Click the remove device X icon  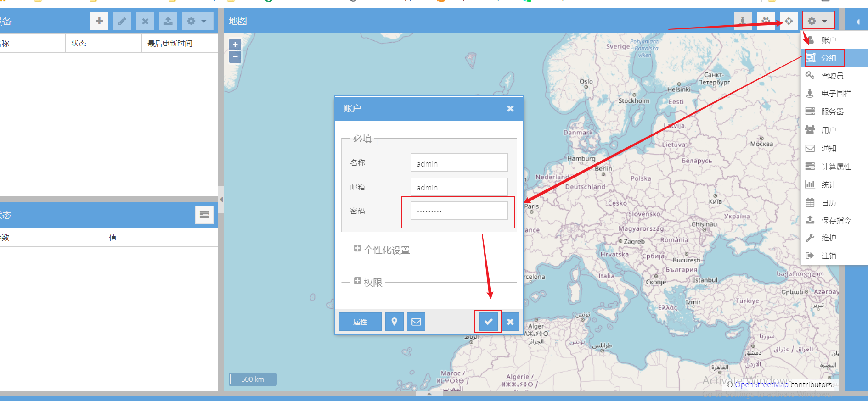[145, 21]
